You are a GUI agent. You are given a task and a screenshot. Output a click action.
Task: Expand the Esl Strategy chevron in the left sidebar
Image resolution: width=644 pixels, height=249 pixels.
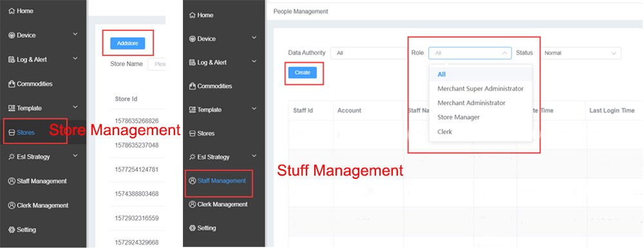[x=75, y=156]
